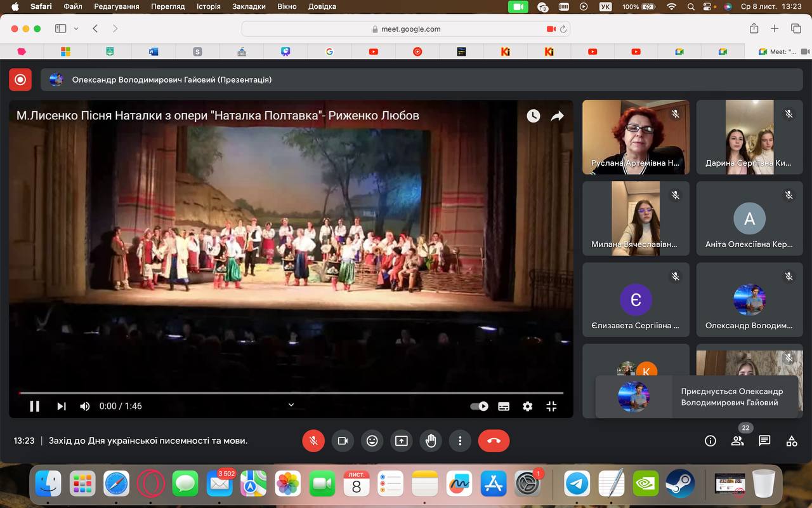Image resolution: width=812 pixels, height=508 pixels.
Task: Open the Закладки menu
Action: (x=249, y=6)
